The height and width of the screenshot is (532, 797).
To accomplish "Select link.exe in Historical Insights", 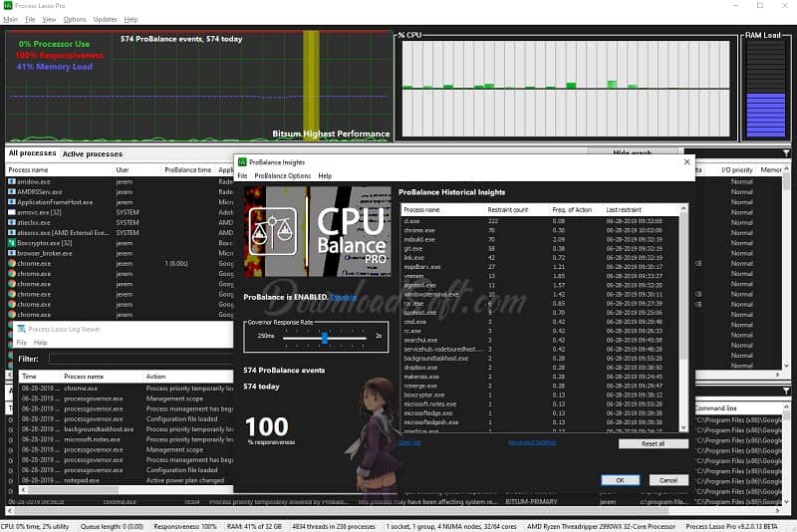I will click(x=540, y=258).
